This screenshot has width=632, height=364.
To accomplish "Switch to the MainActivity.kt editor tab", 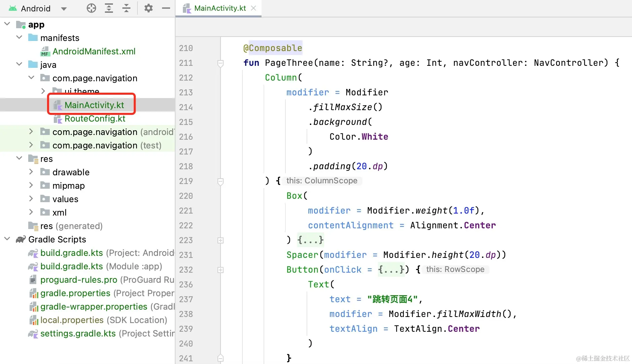I will tap(220, 8).
